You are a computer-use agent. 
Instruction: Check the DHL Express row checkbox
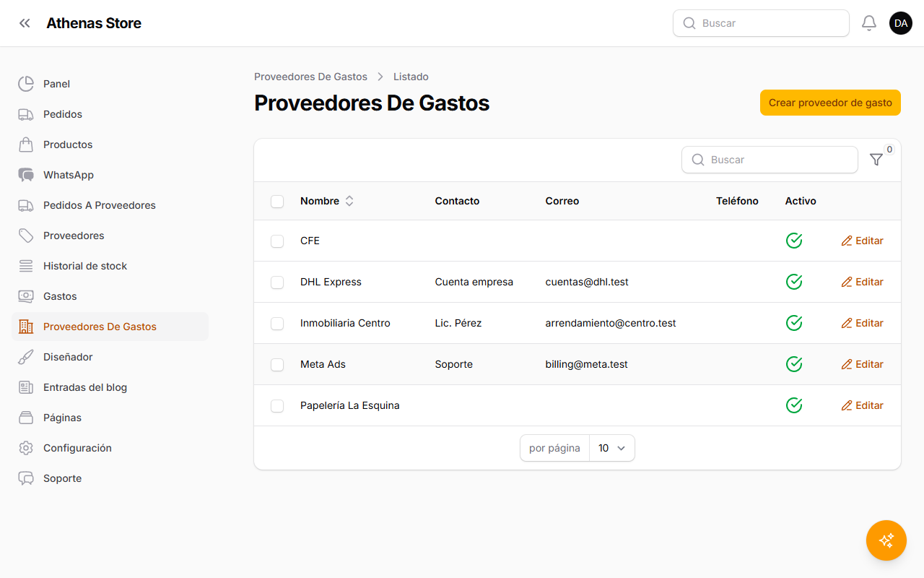(x=277, y=282)
